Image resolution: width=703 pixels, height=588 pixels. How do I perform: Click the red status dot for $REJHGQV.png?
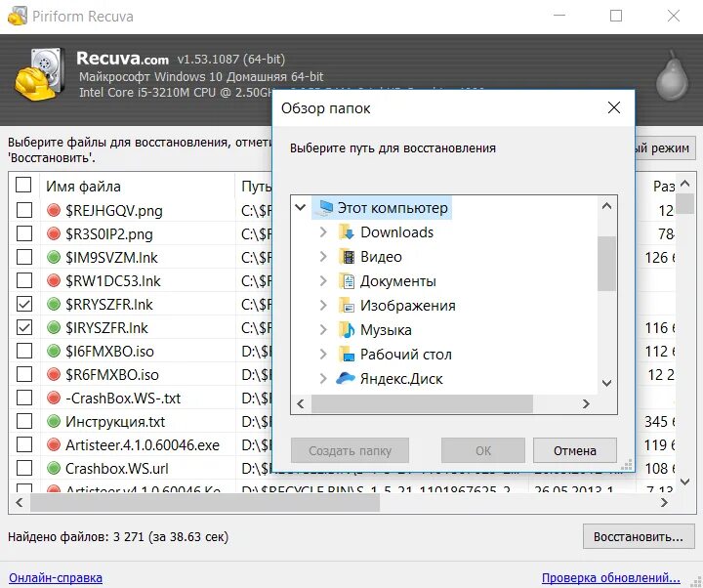pyautogui.click(x=54, y=210)
